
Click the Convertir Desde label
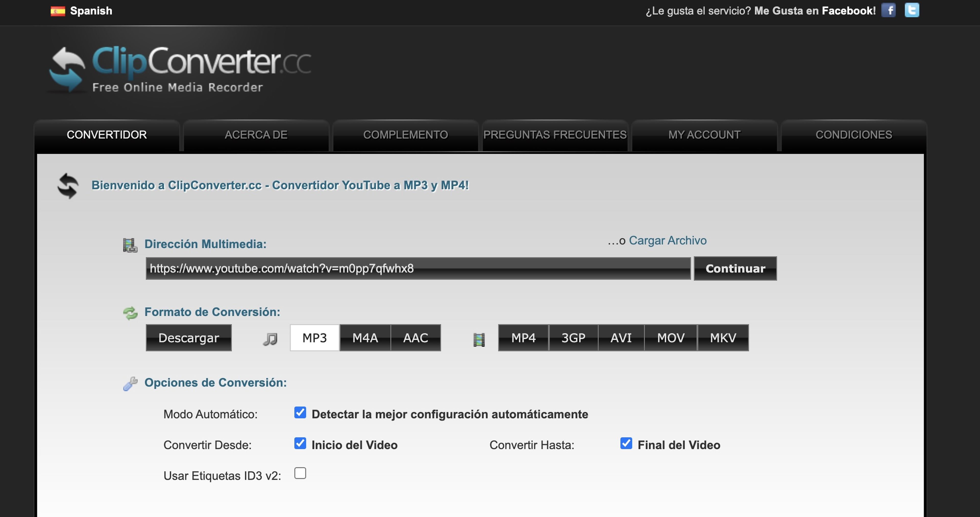click(207, 445)
